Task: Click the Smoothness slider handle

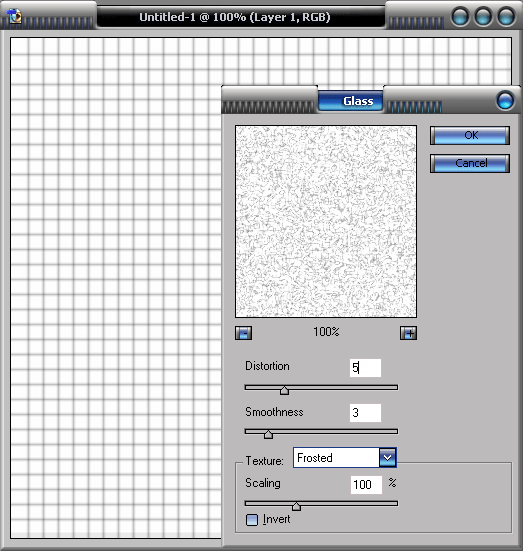Action: pos(268,434)
